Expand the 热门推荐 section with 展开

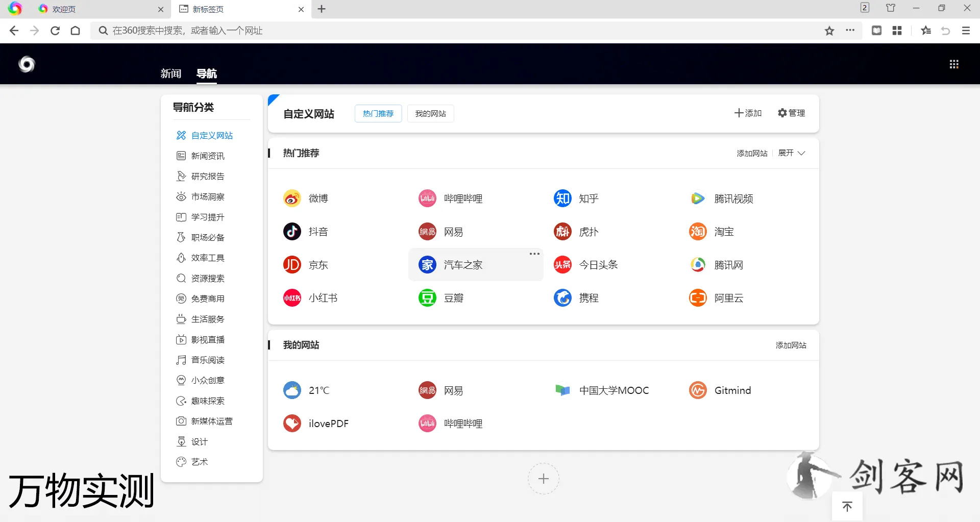click(x=792, y=153)
